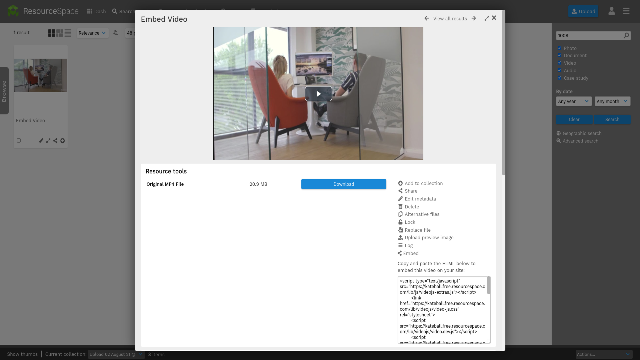Click the edit pencil icon on thumbnail card
Viewport: 640px width, 360px height.
point(41,140)
